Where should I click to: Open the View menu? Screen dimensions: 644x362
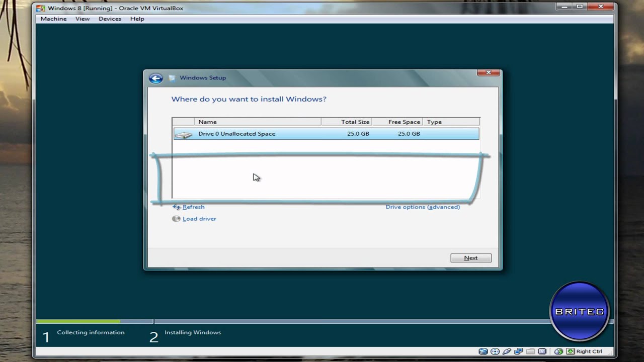83,19
